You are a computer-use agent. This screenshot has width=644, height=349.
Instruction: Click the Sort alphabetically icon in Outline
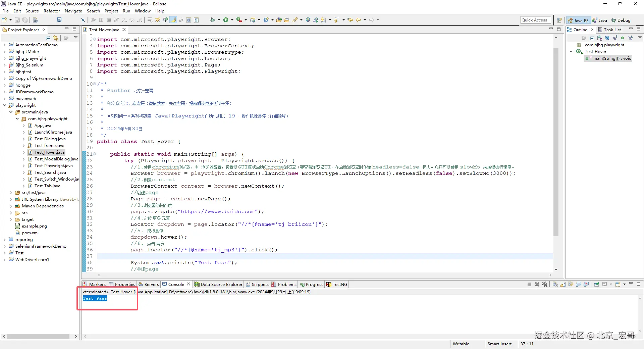tap(599, 38)
